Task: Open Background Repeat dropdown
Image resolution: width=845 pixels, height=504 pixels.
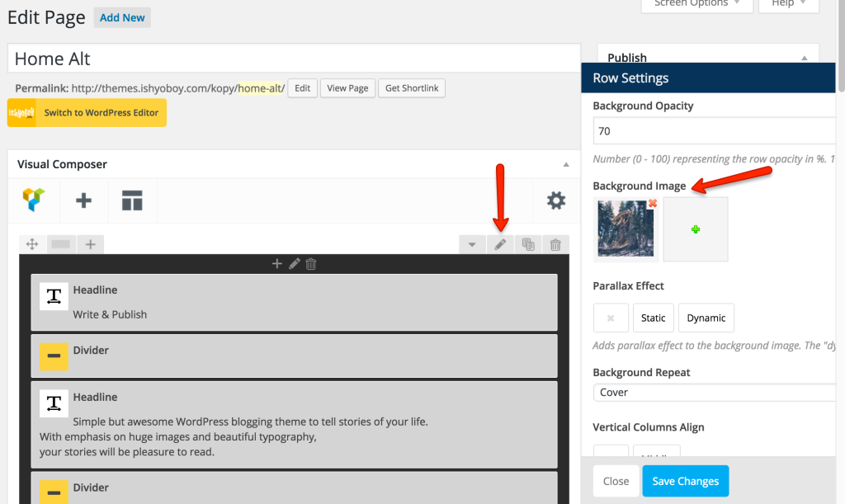Action: pos(714,393)
